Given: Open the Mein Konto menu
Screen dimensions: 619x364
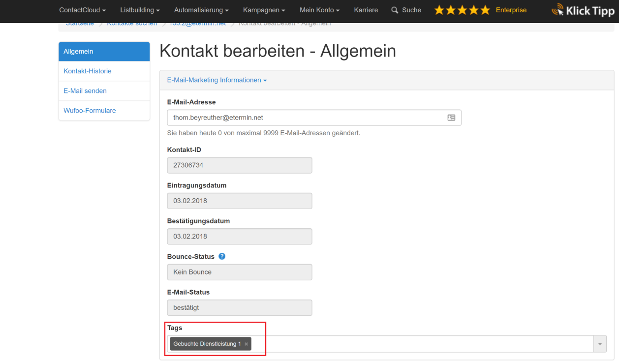Looking at the screenshot, I should point(319,10).
